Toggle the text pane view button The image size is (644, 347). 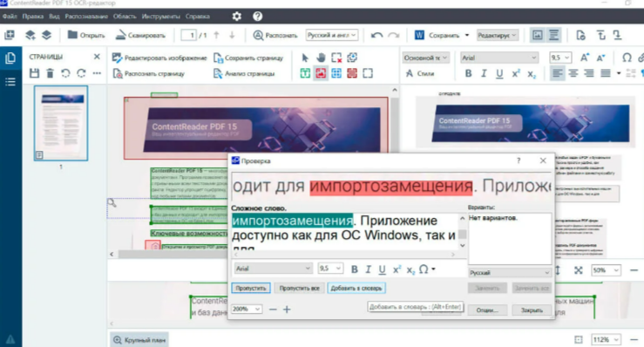coord(553,36)
